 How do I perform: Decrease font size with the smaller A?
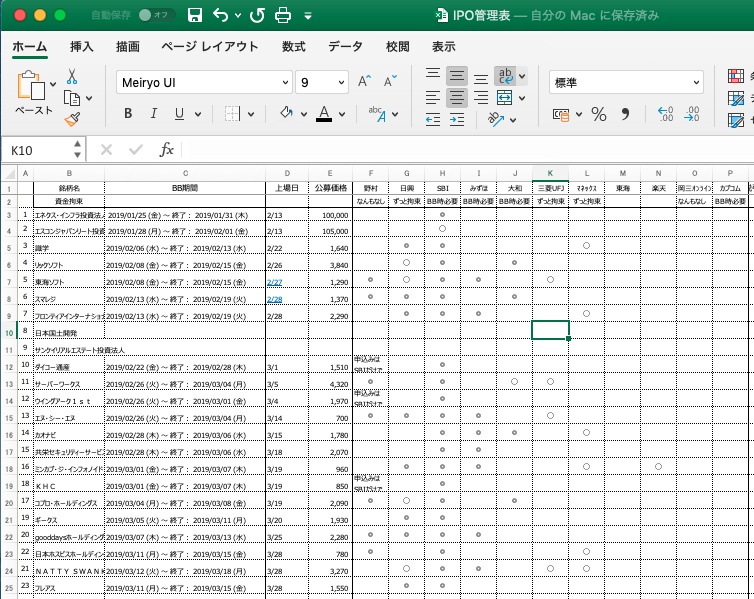[390, 81]
